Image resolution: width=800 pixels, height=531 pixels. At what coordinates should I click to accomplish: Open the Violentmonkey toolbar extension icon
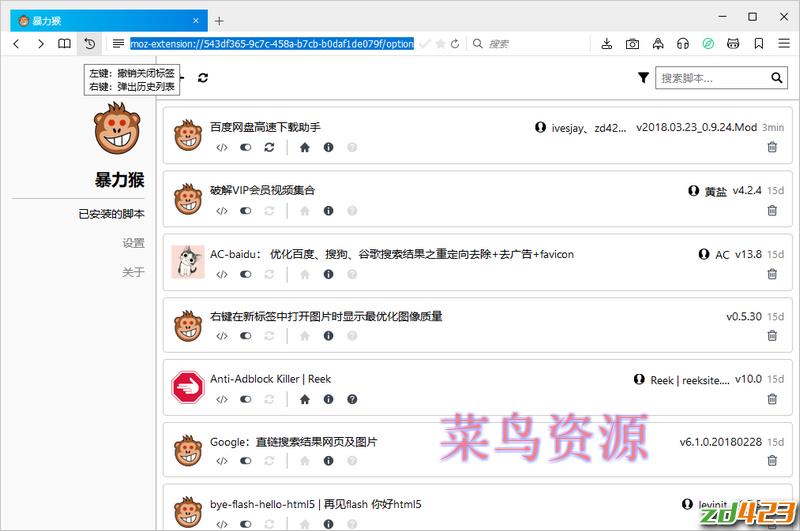[x=733, y=44]
